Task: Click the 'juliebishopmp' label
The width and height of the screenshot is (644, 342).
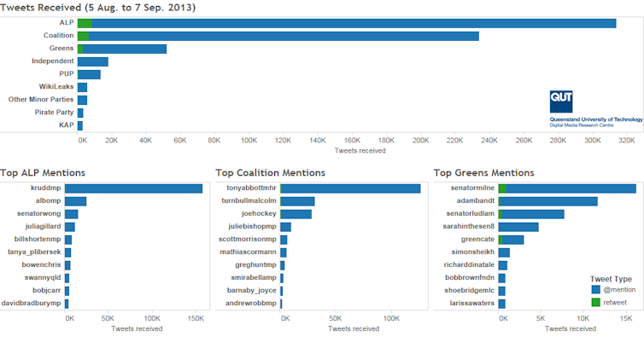Action: (252, 226)
